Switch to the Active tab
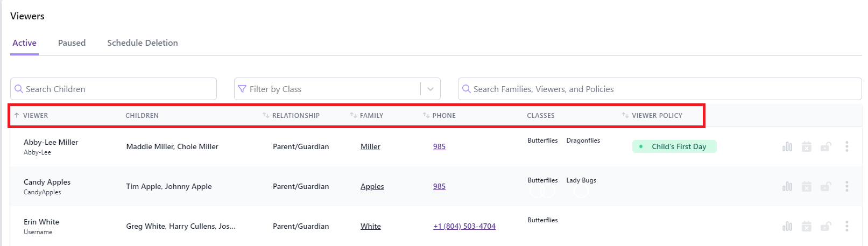 point(25,43)
